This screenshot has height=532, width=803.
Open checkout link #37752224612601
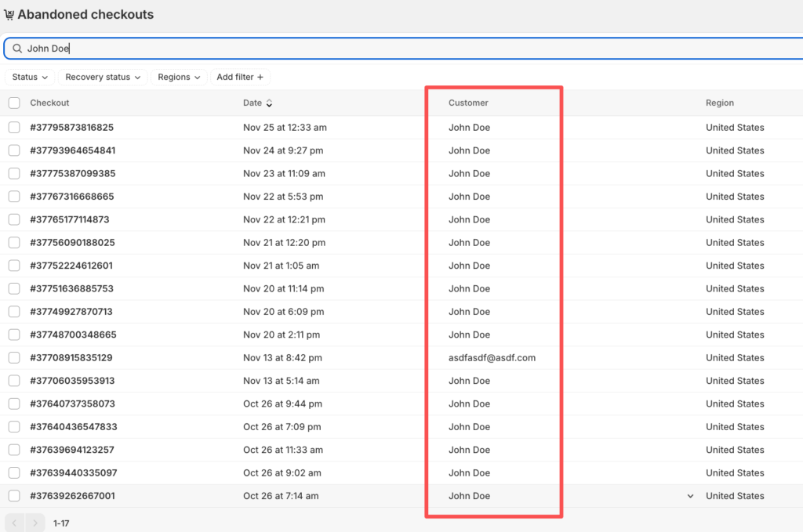click(x=71, y=266)
